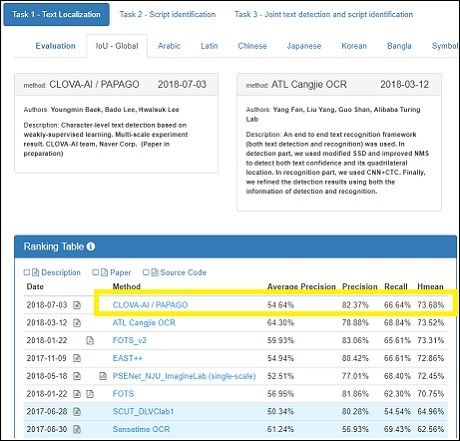Viewport: 460px width, 441px height.
Task: Click the info icon beside Ranking Table
Action: [91, 246]
